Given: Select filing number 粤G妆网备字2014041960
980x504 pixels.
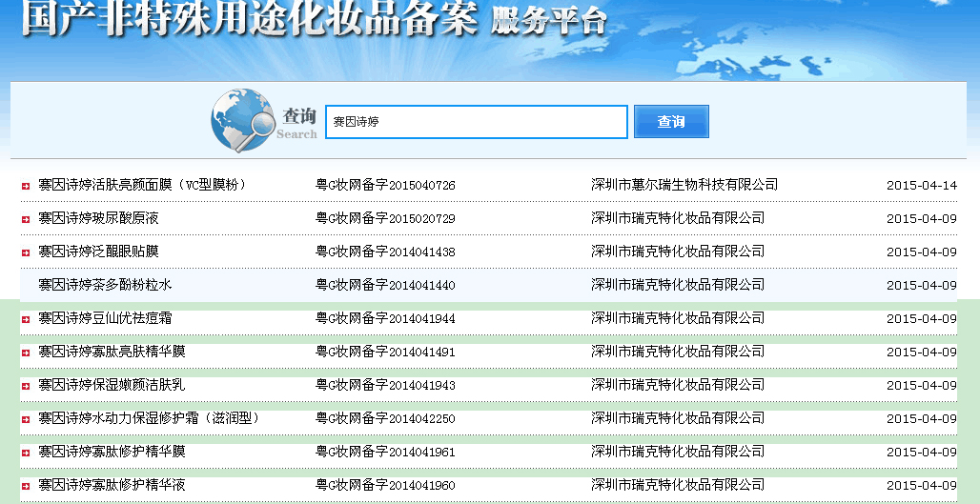Looking at the screenshot, I should coord(386,485).
